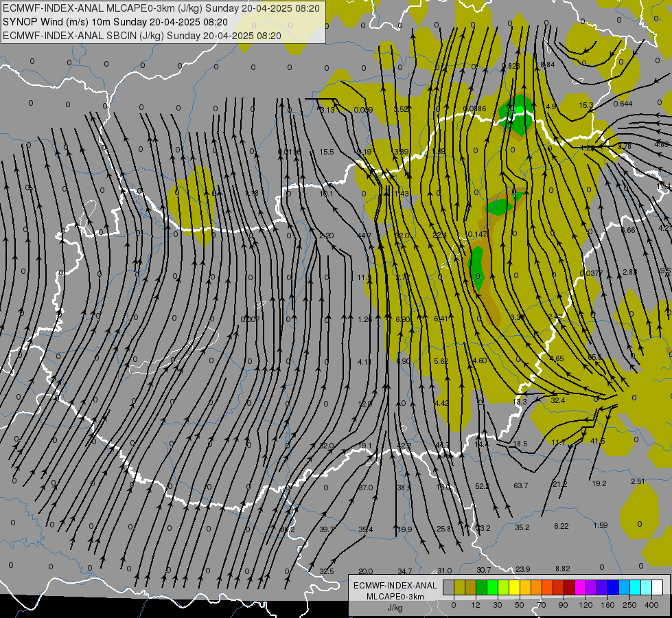Select the gray legend color swatch

pyautogui.click(x=448, y=588)
